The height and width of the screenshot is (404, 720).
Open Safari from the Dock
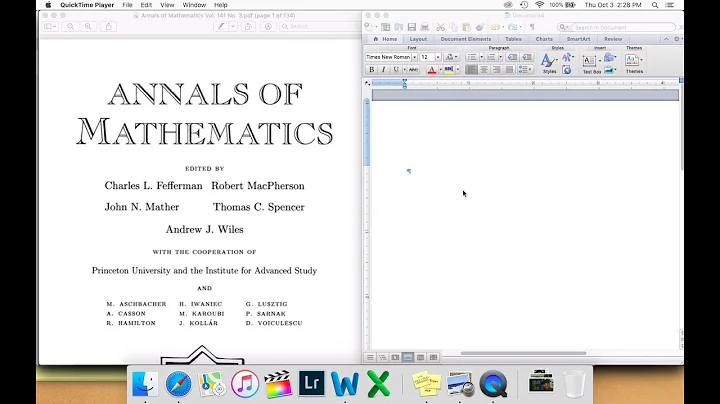(x=178, y=384)
